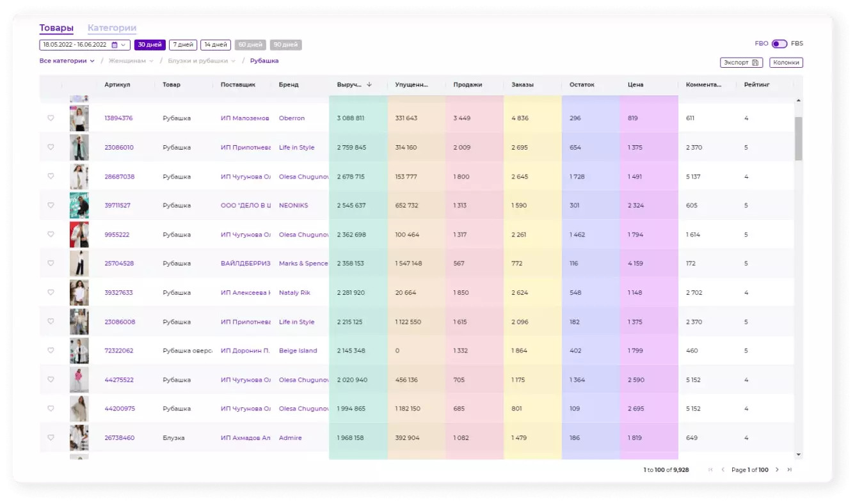Toggle the FBO/FBS switch
This screenshot has width=855, height=504.
pyautogui.click(x=779, y=44)
